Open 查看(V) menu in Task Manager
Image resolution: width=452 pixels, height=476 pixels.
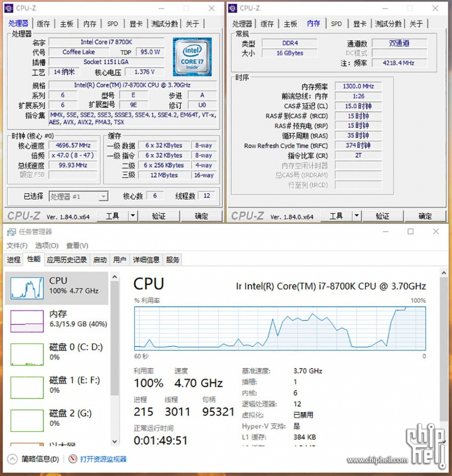point(77,245)
